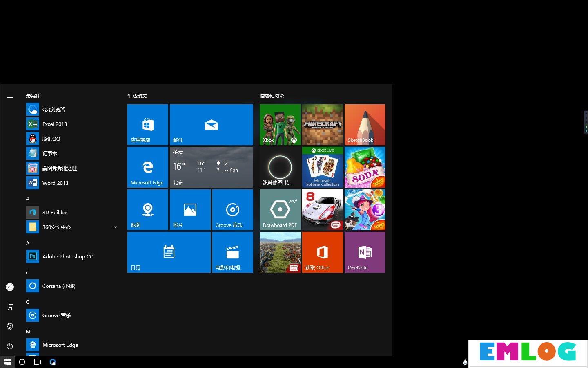Open File Explorer from Start sidebar
The width and height of the screenshot is (588, 368).
tap(10, 307)
